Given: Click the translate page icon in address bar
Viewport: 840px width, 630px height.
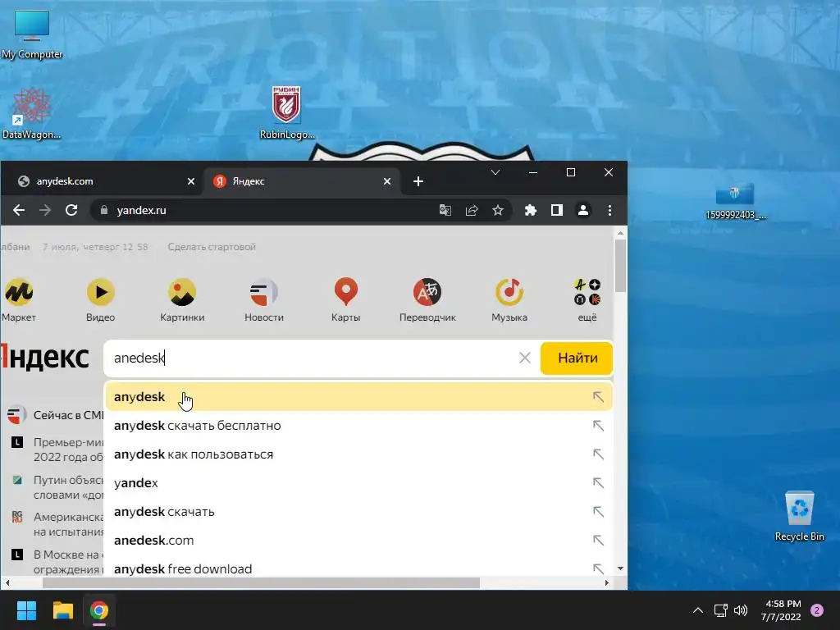Looking at the screenshot, I should coord(445,211).
